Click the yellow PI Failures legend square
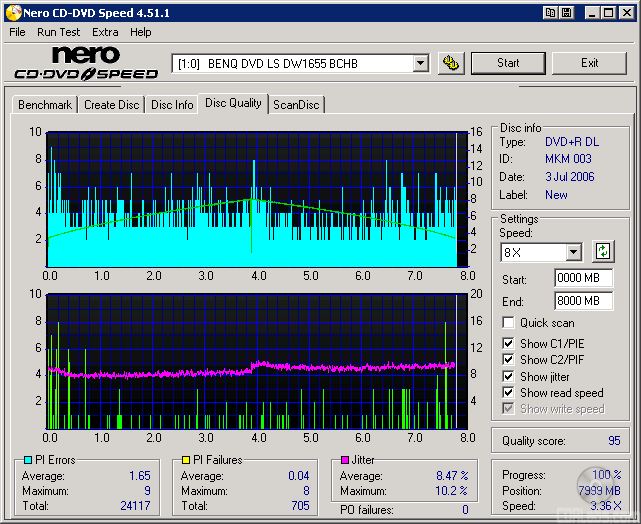This screenshot has width=641, height=524. tap(184, 460)
